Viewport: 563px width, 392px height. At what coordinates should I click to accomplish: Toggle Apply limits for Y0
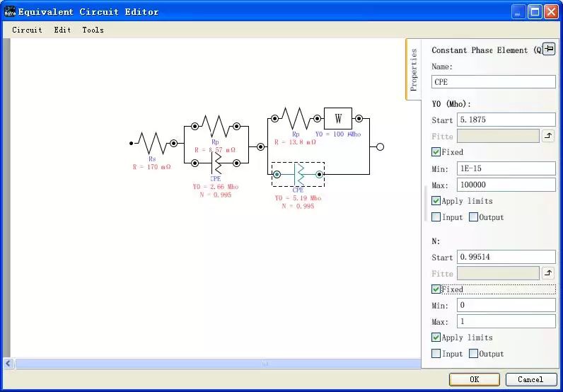(436, 201)
